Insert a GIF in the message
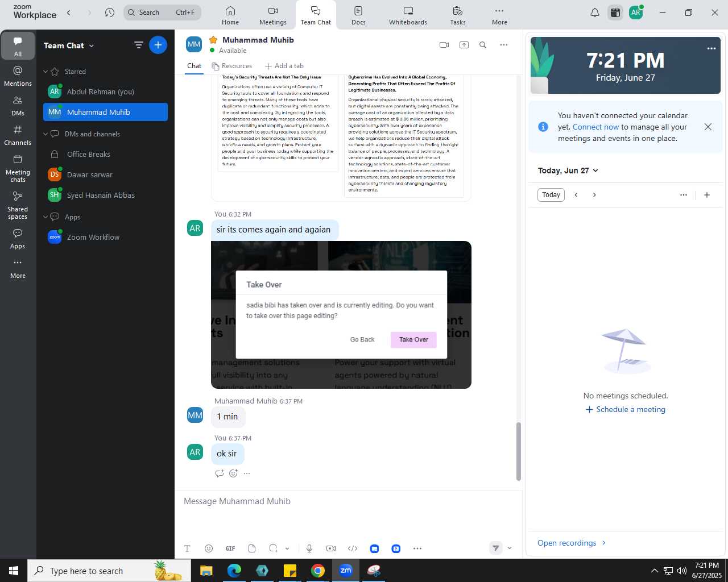The width and height of the screenshot is (728, 582). (x=230, y=548)
